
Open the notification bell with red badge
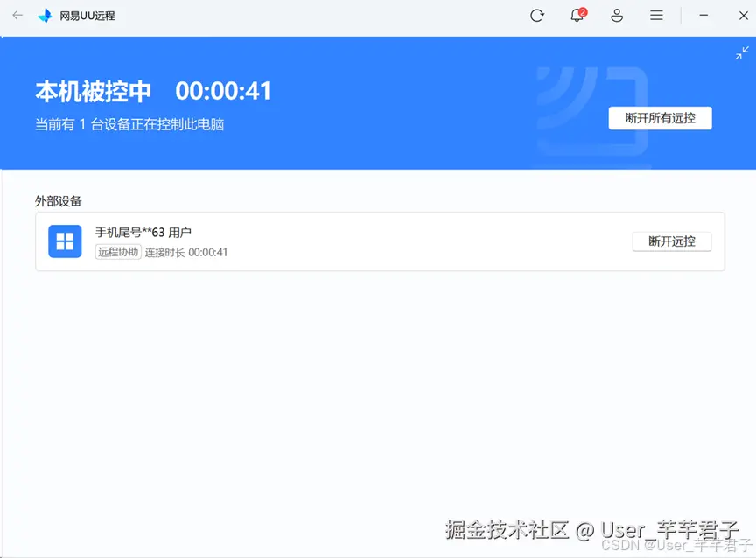coord(577,16)
